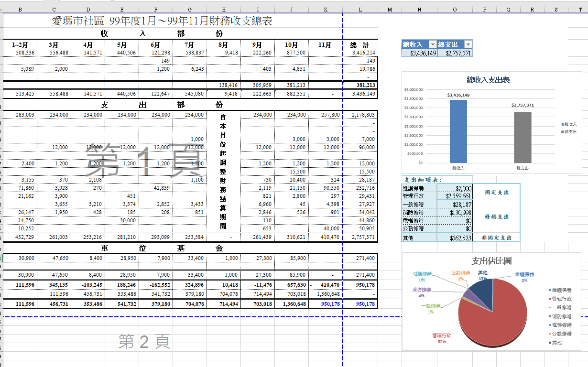This screenshot has width=588, height=367.
Task: Click the 總收入支出表 chart title
Action: (488, 80)
